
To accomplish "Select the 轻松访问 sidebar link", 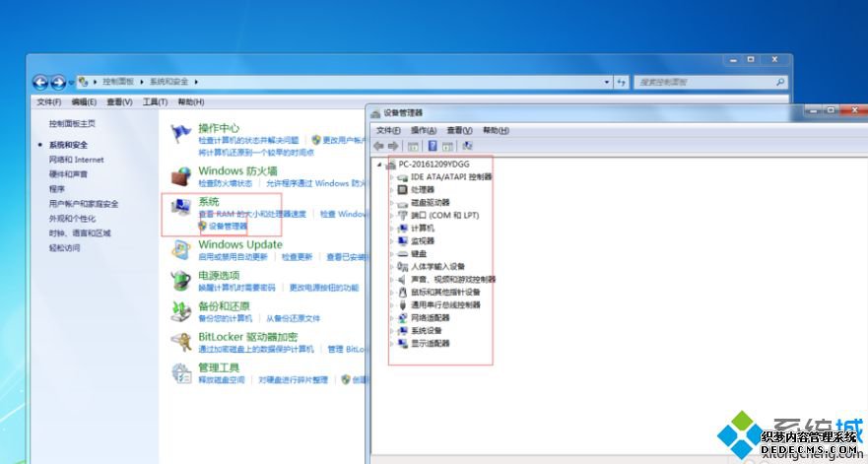I will [x=64, y=248].
